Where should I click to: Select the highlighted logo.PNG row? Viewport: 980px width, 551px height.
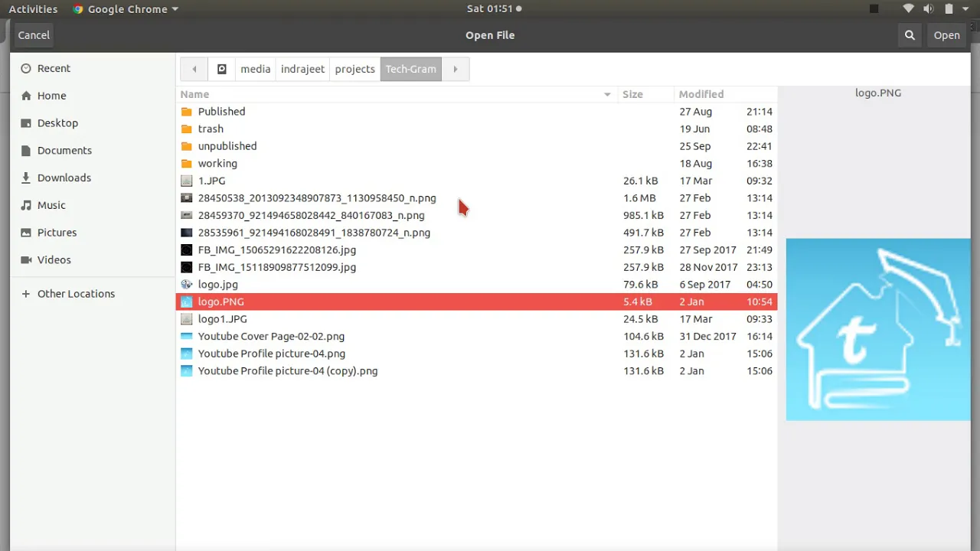[x=476, y=302]
